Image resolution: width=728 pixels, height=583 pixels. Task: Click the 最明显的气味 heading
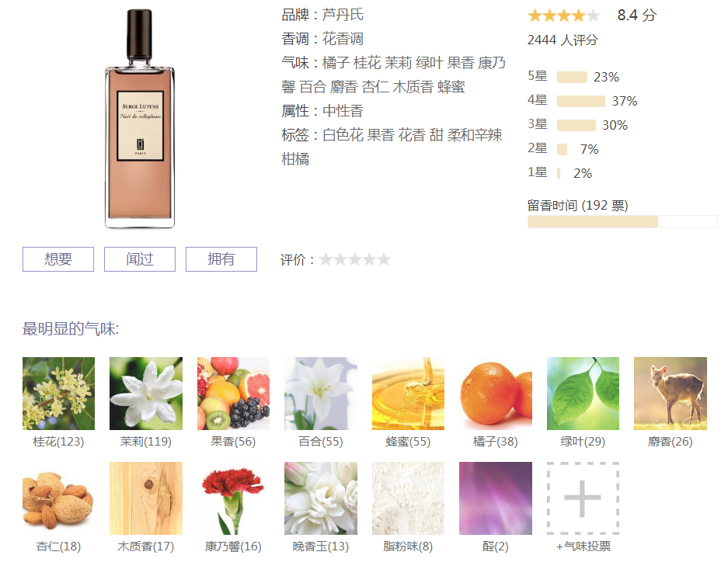71,329
